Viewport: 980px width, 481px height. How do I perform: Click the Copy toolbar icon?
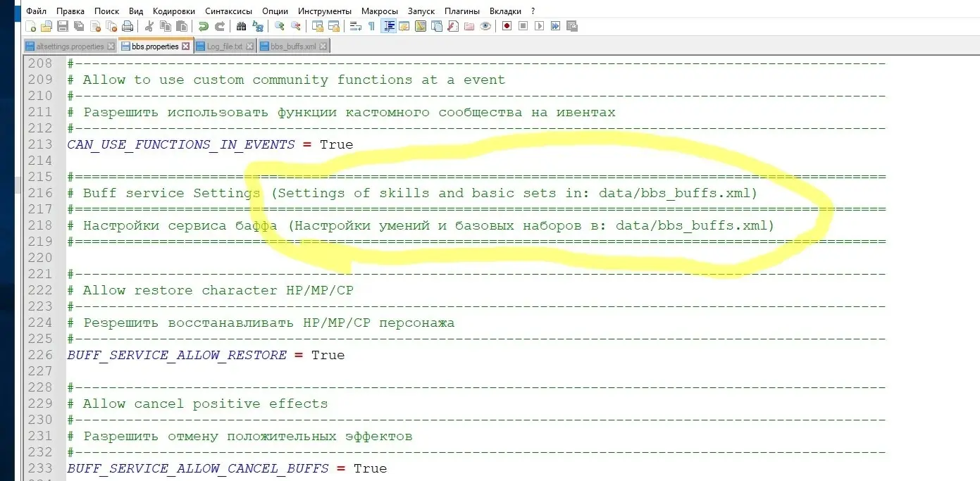(166, 26)
